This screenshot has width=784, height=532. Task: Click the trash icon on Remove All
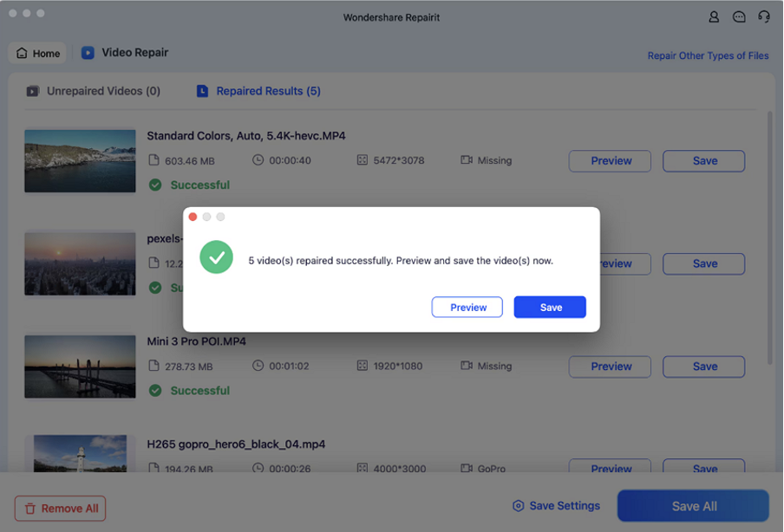pyautogui.click(x=30, y=509)
